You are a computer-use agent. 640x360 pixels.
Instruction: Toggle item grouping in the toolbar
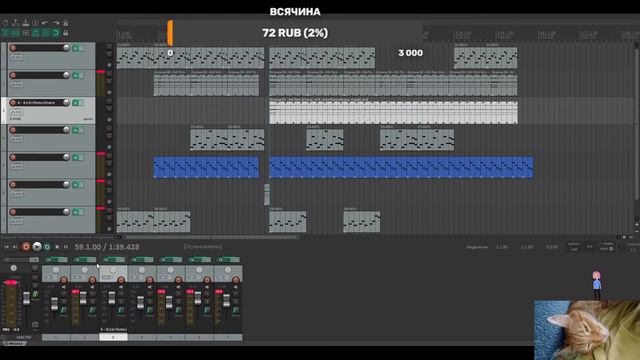[16, 33]
